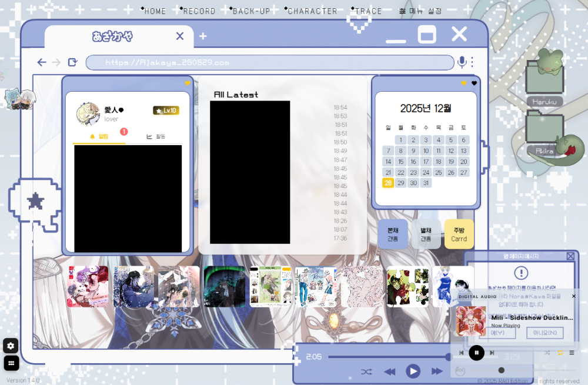Toggle repeat in the Digital Audio widget

coord(560,353)
